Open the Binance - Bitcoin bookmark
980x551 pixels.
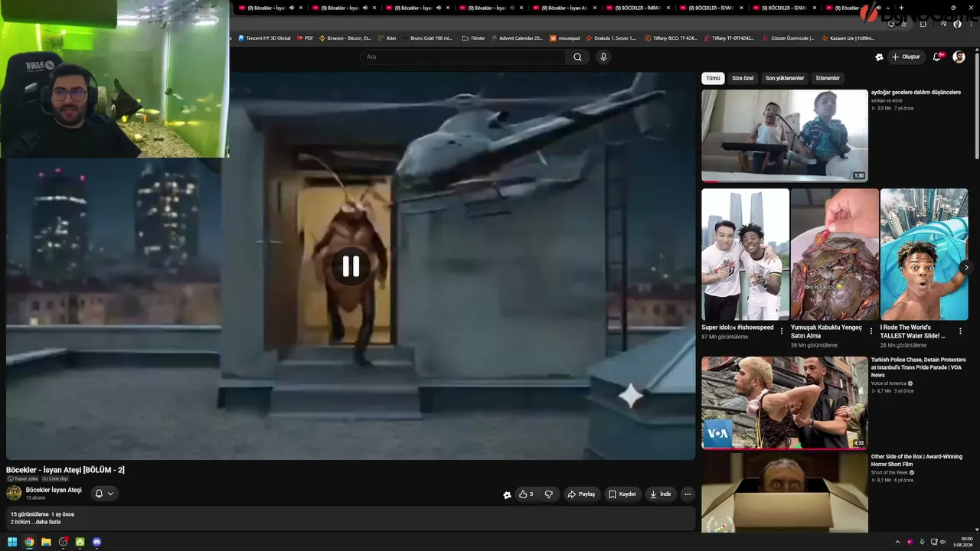coord(345,37)
